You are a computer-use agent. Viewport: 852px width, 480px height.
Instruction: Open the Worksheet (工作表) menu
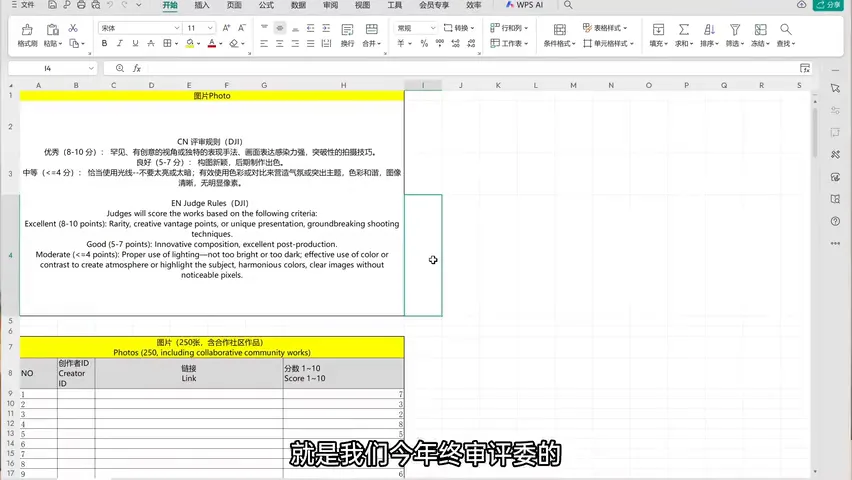(509, 43)
